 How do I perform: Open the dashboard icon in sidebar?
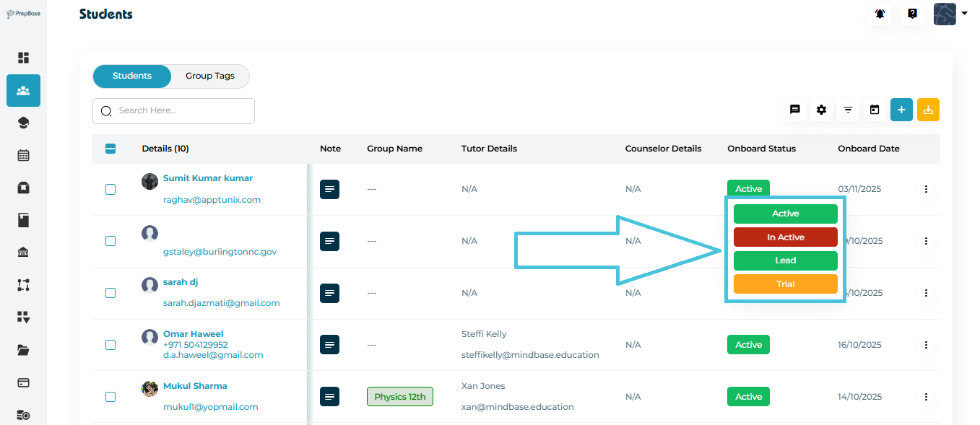point(23,58)
